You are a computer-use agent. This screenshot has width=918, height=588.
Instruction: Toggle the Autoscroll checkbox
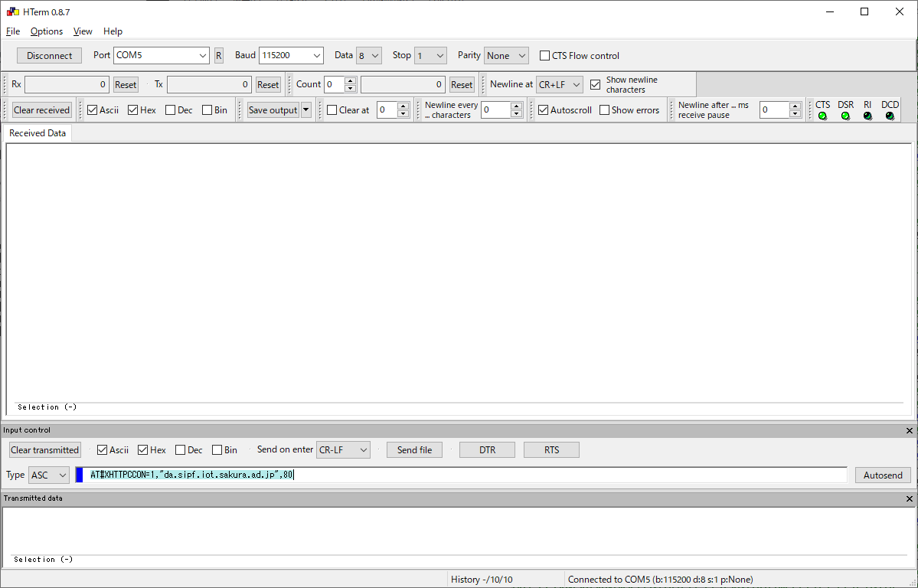pyautogui.click(x=544, y=110)
